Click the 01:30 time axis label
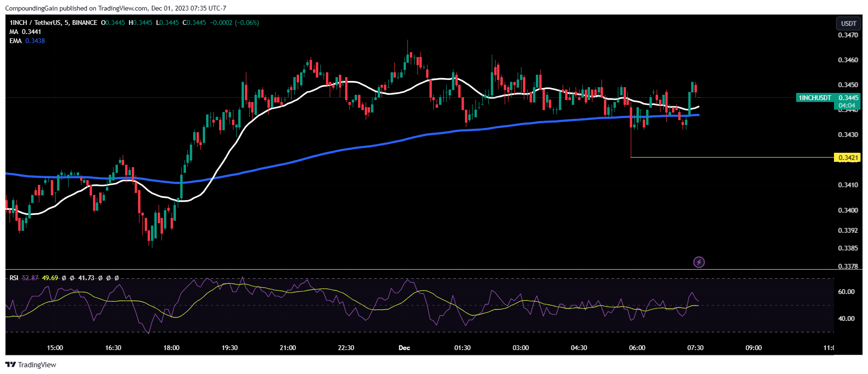 (463, 348)
